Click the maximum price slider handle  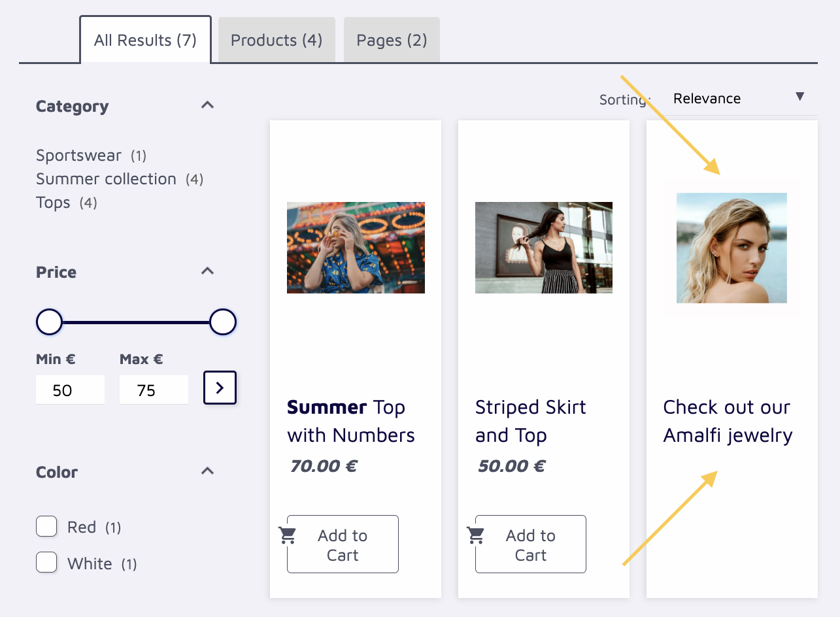pos(223,322)
